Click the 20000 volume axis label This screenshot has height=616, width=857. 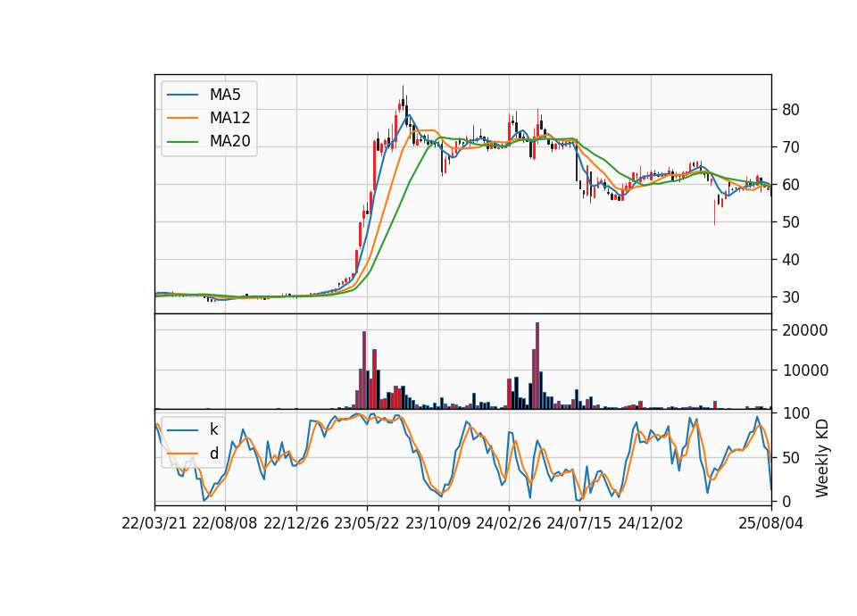[x=805, y=330]
